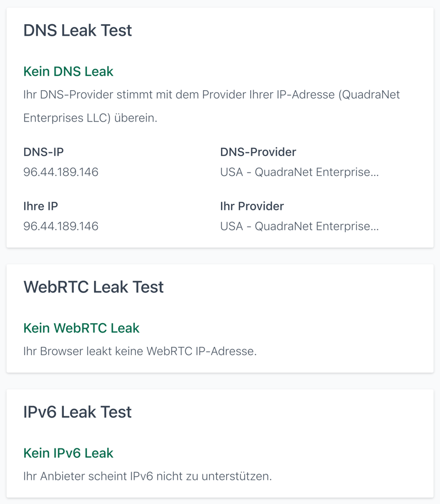The image size is (440, 504).
Task: Select the truncated value under DNS-Provider
Action: (x=299, y=172)
